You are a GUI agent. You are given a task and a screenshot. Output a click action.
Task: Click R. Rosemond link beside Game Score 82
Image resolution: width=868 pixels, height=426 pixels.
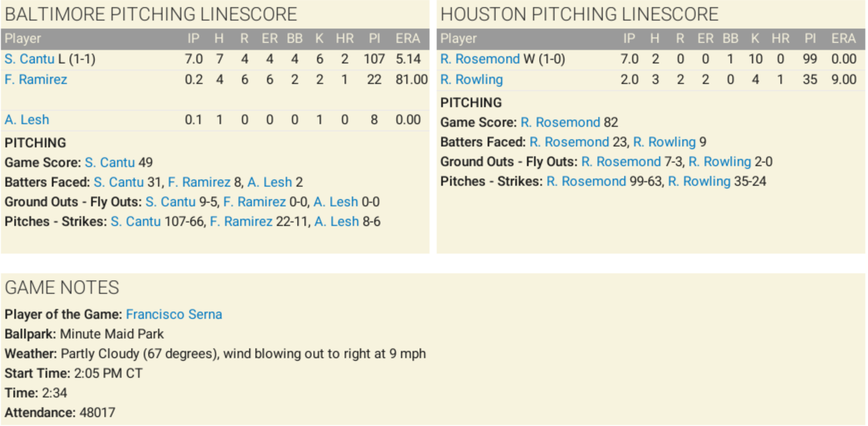pos(560,122)
